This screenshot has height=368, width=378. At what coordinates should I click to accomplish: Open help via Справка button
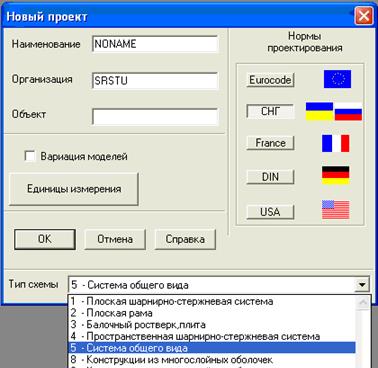click(x=185, y=239)
